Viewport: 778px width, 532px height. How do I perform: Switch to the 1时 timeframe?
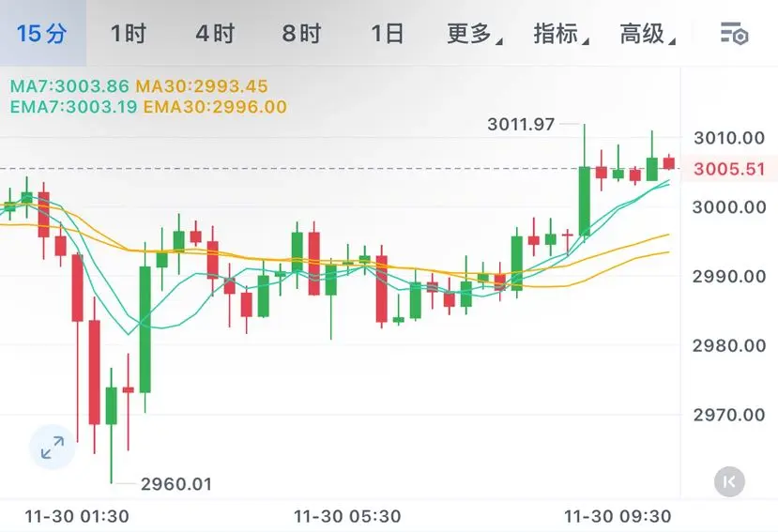129,34
